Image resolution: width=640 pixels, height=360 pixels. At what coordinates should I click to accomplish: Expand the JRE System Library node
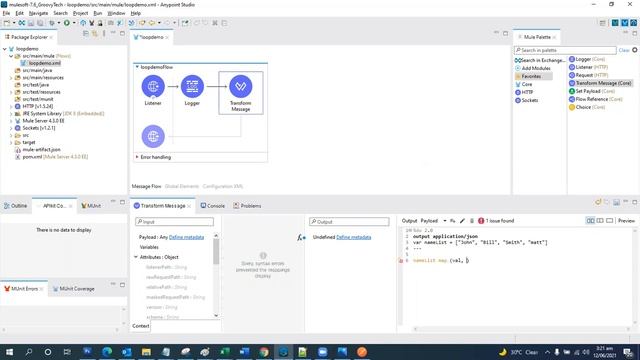[11, 113]
